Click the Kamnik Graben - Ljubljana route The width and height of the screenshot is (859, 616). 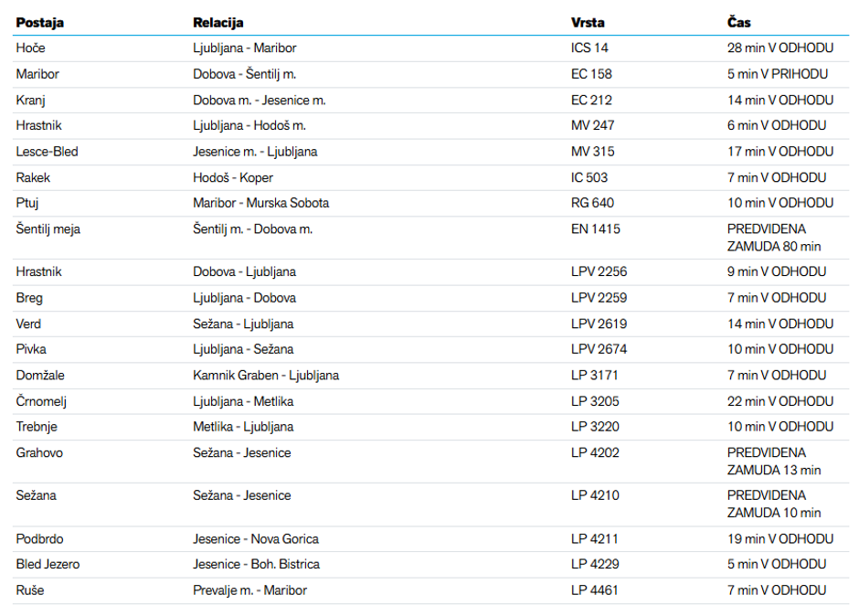click(265, 375)
